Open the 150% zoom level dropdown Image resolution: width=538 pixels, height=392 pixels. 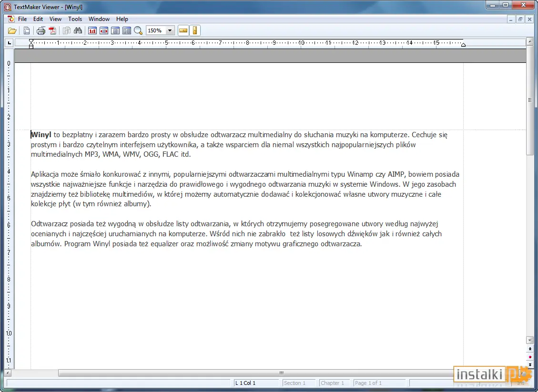coord(170,31)
